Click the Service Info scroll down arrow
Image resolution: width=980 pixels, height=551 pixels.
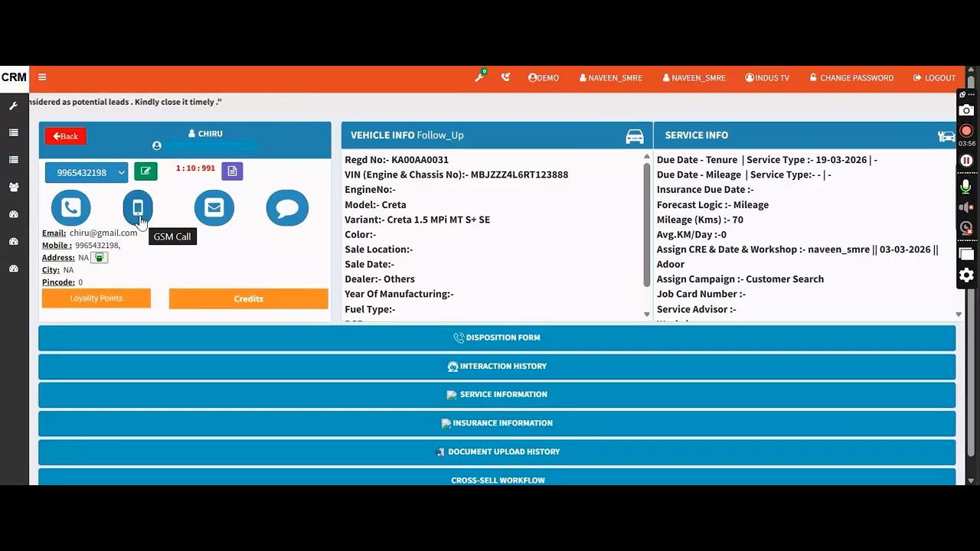coord(959,314)
